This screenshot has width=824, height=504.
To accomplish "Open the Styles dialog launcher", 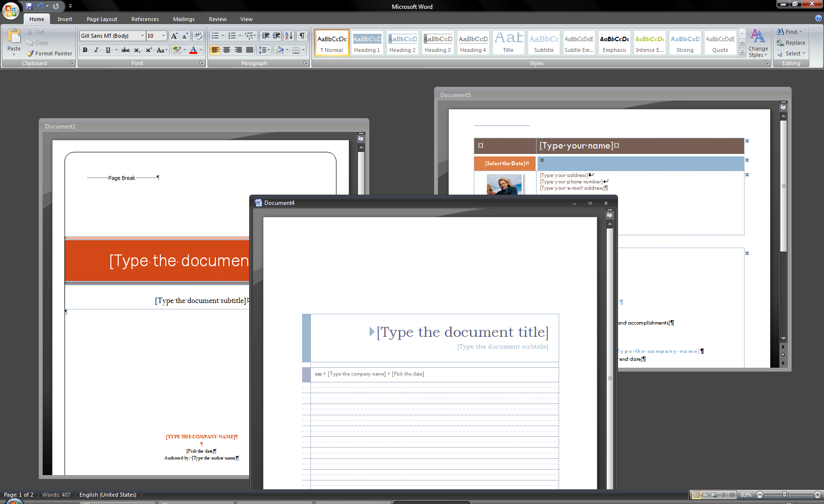I will (767, 63).
